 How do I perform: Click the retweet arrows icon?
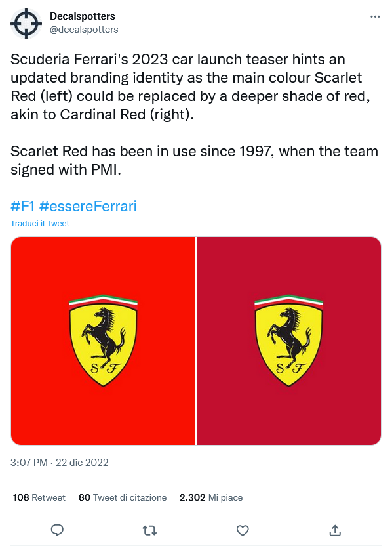[x=149, y=530]
